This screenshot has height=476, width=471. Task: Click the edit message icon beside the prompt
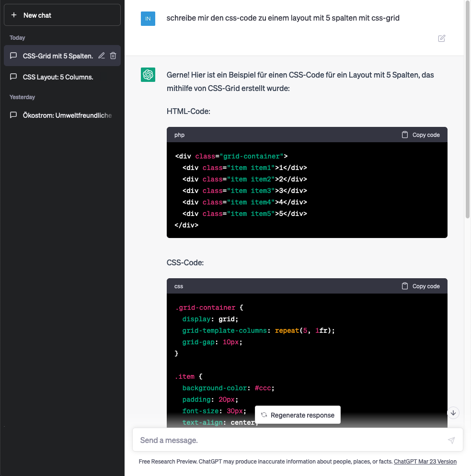(x=442, y=38)
